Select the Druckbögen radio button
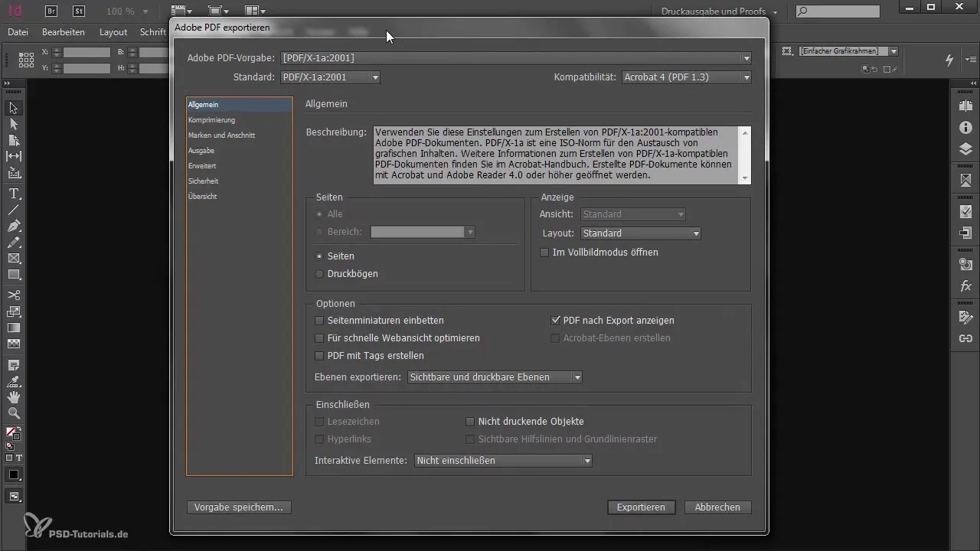980x551 pixels. 319,274
